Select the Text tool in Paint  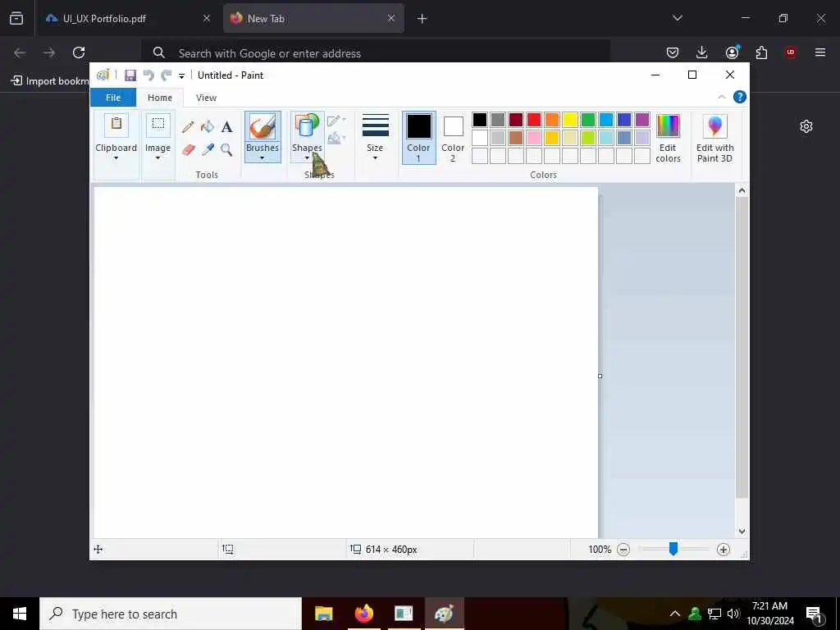[226, 127]
